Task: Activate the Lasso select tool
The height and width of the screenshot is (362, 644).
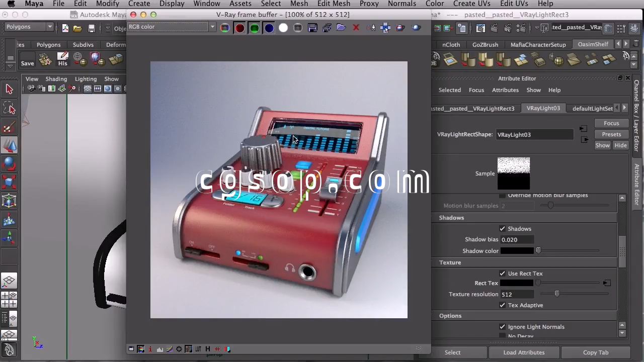Action: coord(9,108)
